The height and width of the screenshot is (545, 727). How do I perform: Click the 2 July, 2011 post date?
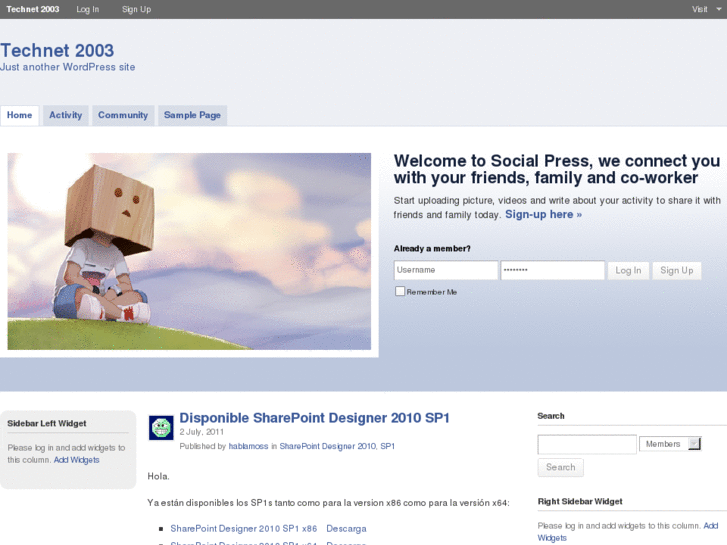(x=202, y=432)
